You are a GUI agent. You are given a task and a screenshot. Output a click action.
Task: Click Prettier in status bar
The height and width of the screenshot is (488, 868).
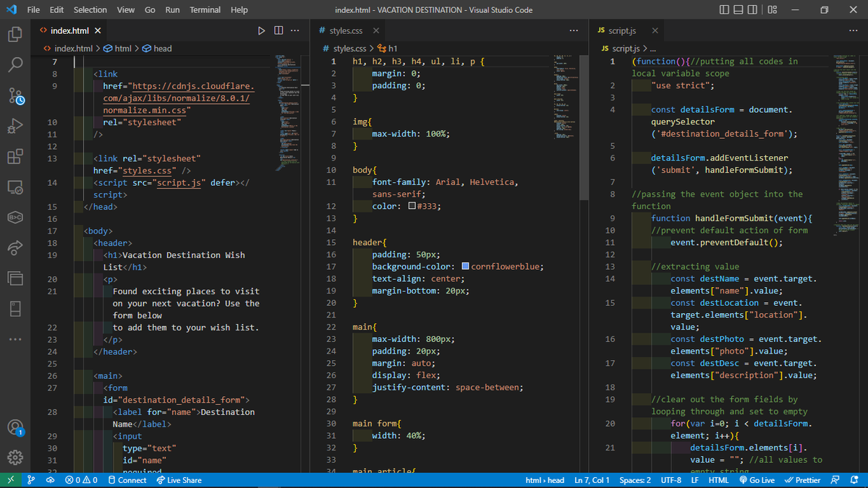coord(803,480)
